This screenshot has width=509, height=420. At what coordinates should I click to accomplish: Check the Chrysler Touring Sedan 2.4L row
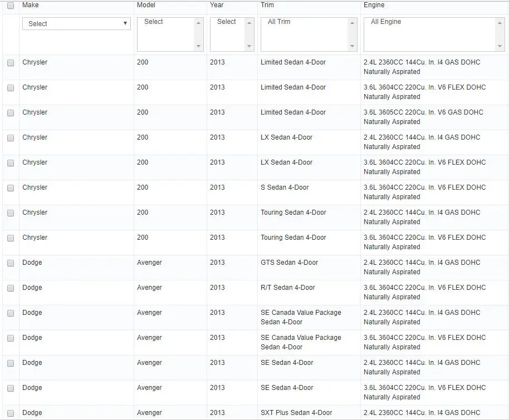coord(11,213)
